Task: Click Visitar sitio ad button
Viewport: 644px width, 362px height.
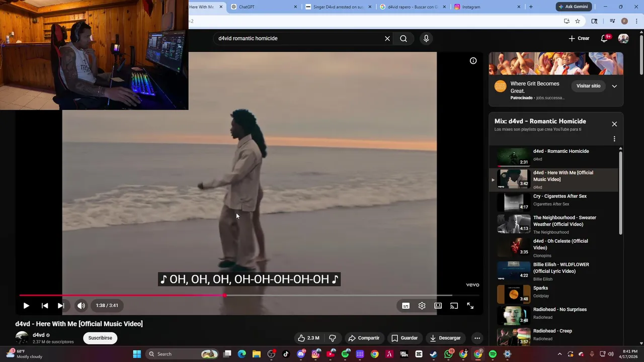Action: tap(588, 86)
